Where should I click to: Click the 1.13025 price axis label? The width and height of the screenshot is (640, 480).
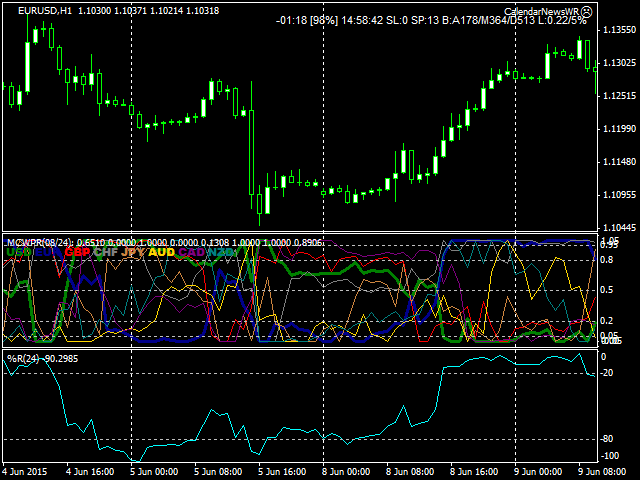tap(619, 63)
